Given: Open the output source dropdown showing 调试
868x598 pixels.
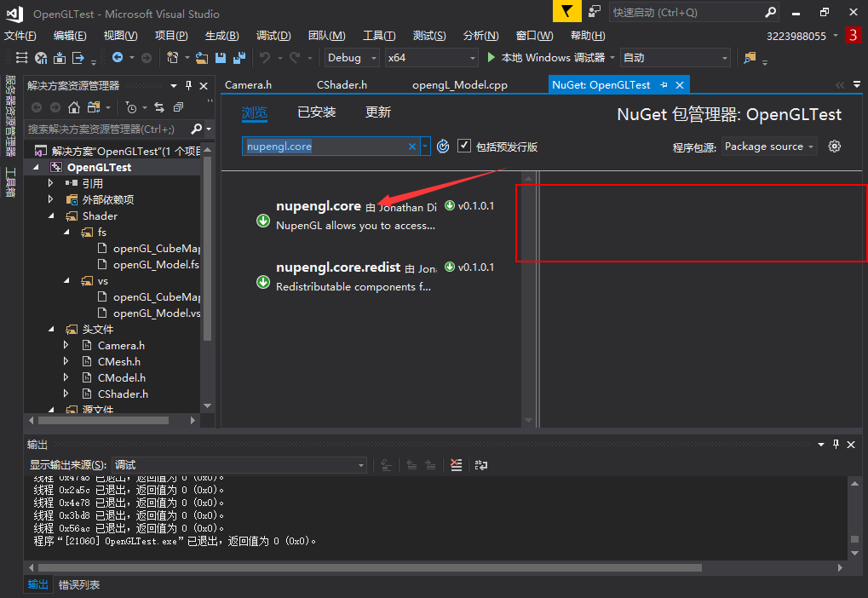Looking at the screenshot, I should [239, 465].
